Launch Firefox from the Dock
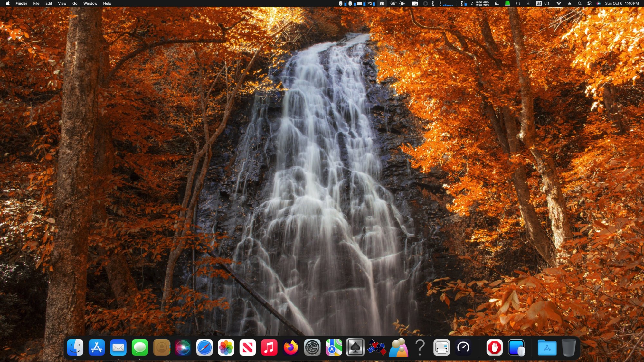The height and width of the screenshot is (362, 644). (291, 348)
